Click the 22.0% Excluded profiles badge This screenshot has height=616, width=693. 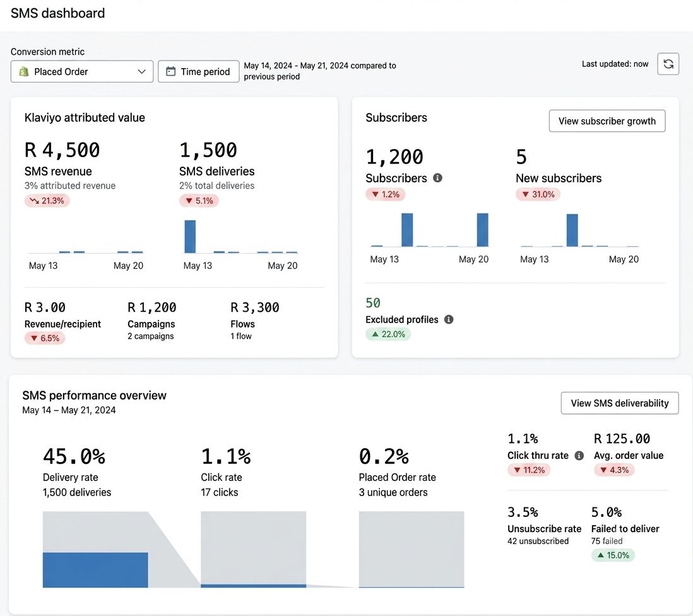coord(388,335)
